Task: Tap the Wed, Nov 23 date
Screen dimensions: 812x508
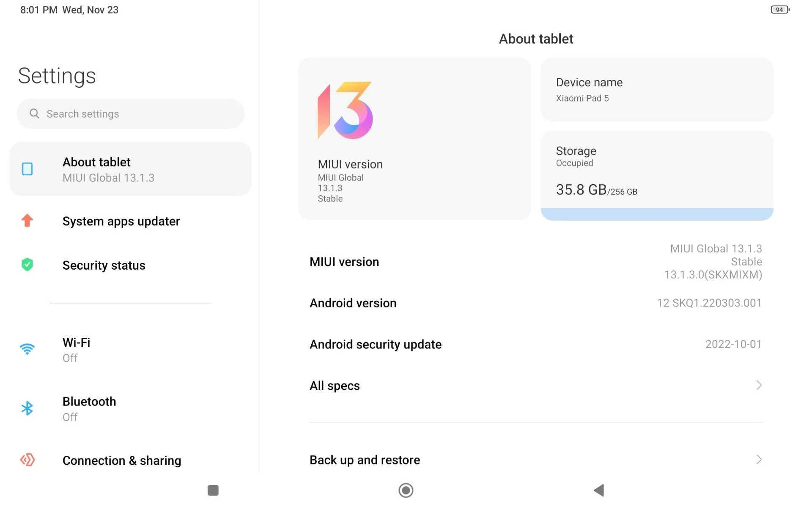Action: [90, 10]
